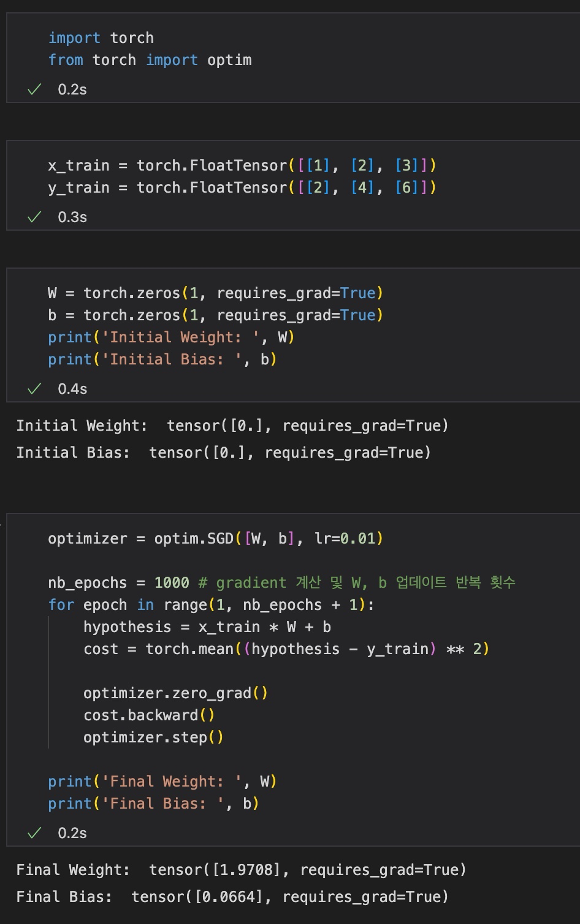
Task: Click the output line 'Initial Bias: tensor([0.]'
Action: pos(224,453)
